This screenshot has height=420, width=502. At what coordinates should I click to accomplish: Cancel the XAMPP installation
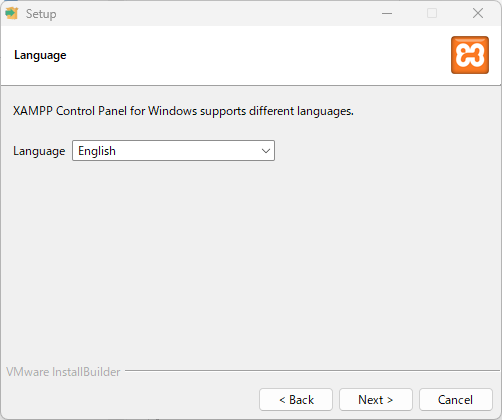pos(456,399)
